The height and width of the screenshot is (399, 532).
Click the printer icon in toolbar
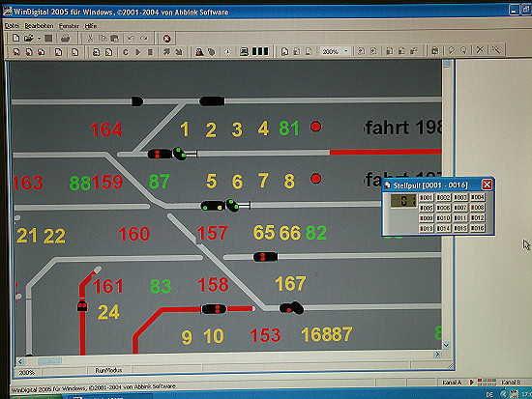tap(65, 39)
